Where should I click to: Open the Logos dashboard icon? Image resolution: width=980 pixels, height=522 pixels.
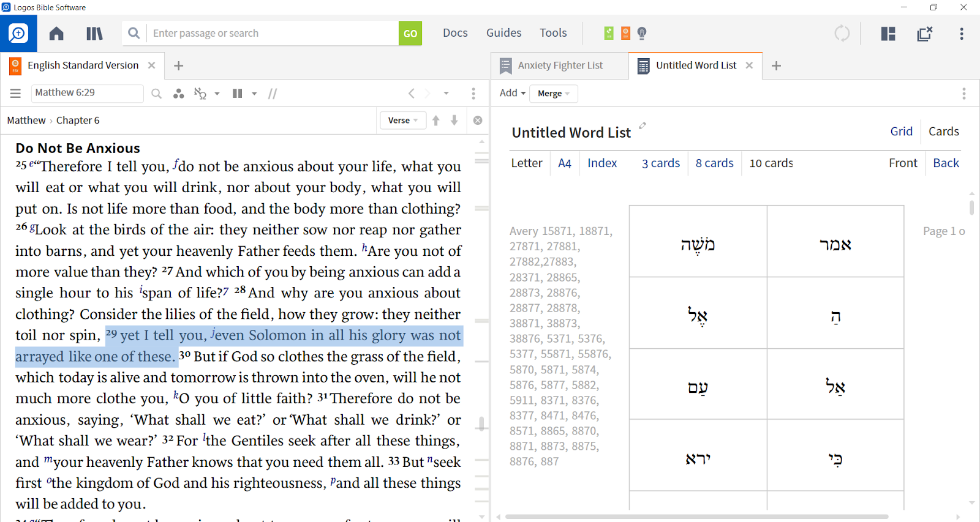pos(18,33)
